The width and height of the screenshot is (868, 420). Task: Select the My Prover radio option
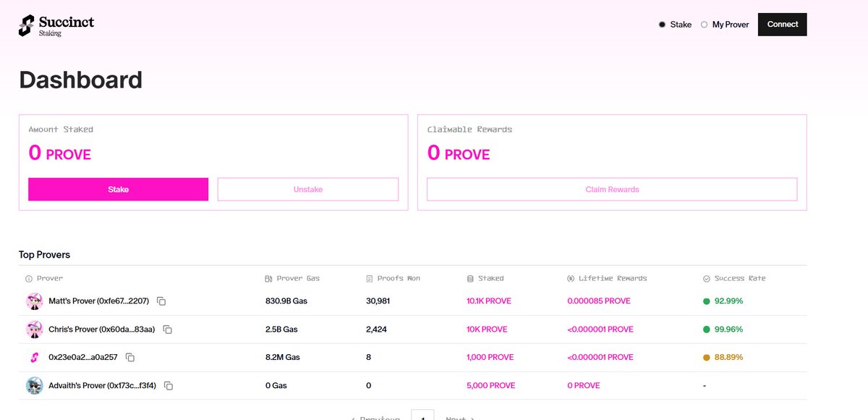(705, 25)
